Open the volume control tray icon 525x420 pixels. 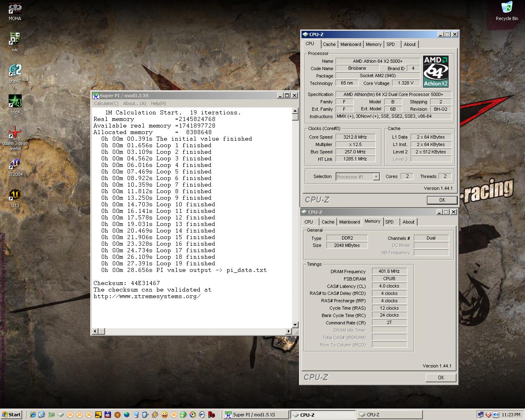point(495,415)
